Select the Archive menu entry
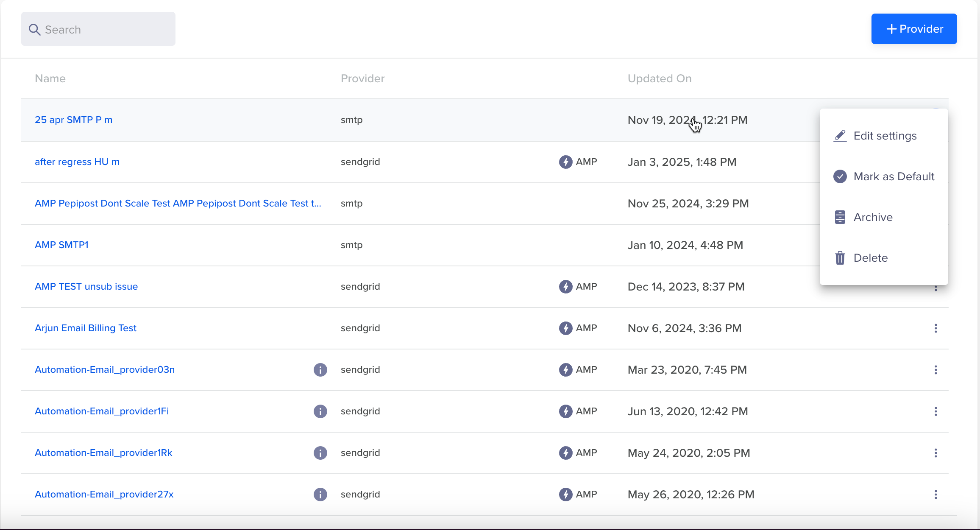This screenshot has height=531, width=980. point(884,217)
